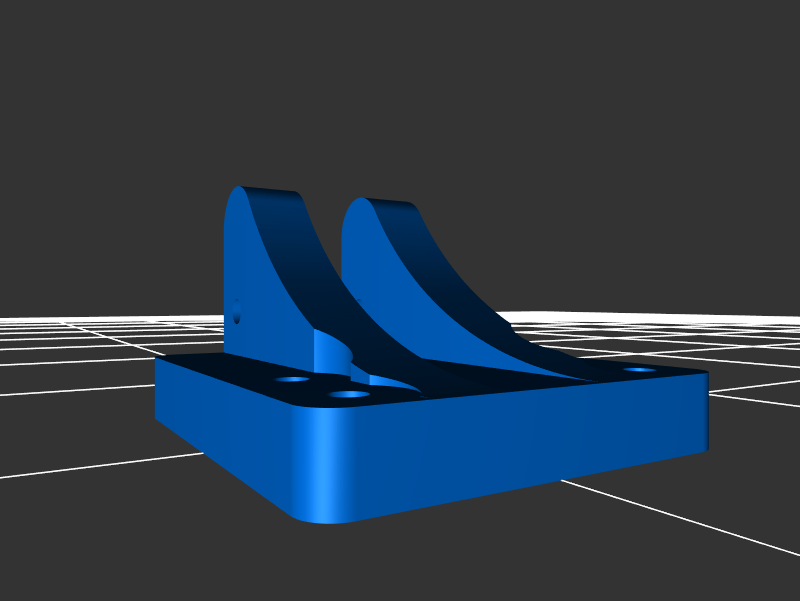Click the small hole on the left fin's side
800x601 pixels.
(237, 312)
